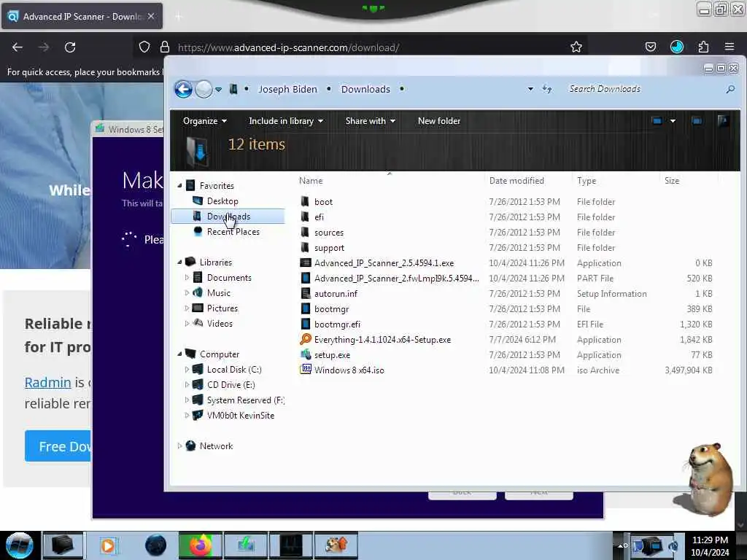
Task: Select the setup.exe file icon
Action: [x=306, y=355]
